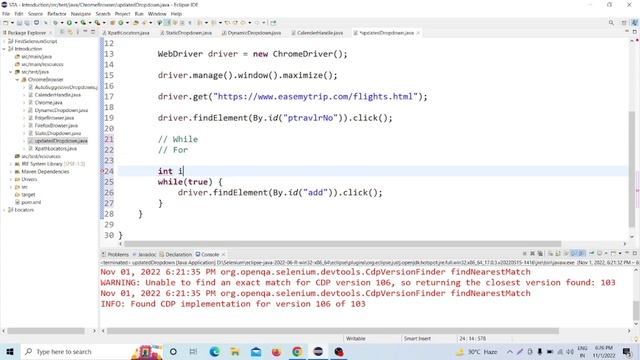The image size is (640, 360).
Task: Click the editor vertical scrollbar
Action: [632, 169]
